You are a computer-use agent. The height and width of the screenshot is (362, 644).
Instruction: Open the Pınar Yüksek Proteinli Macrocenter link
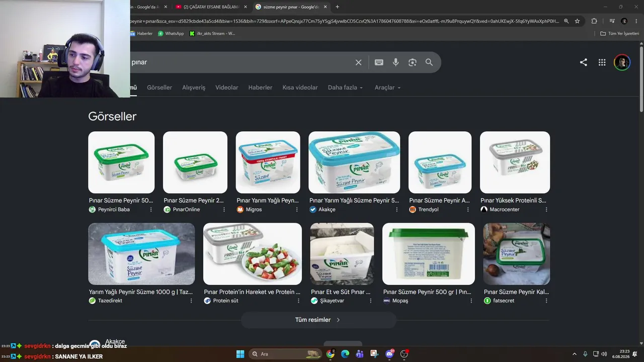[x=513, y=200]
